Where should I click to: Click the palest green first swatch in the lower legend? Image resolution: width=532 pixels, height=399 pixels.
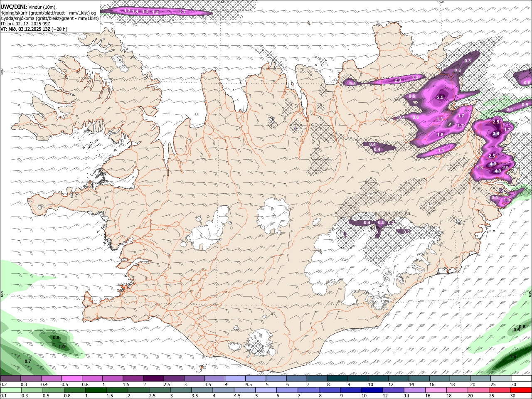[10, 390]
